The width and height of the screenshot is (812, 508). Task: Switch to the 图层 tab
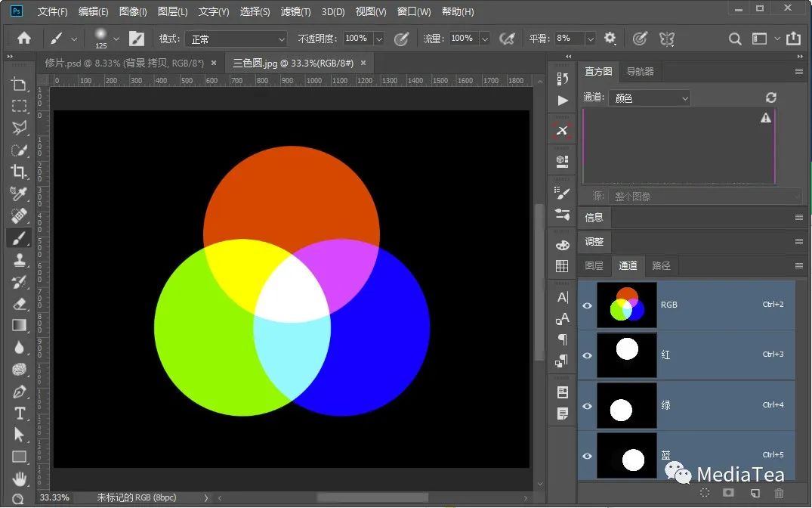(x=594, y=266)
